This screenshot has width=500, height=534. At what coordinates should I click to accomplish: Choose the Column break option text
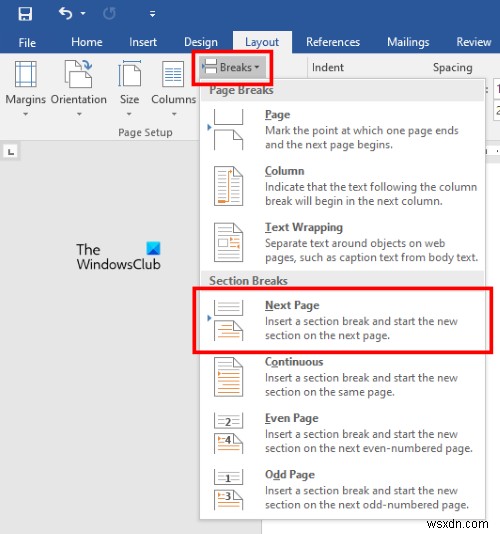284,171
